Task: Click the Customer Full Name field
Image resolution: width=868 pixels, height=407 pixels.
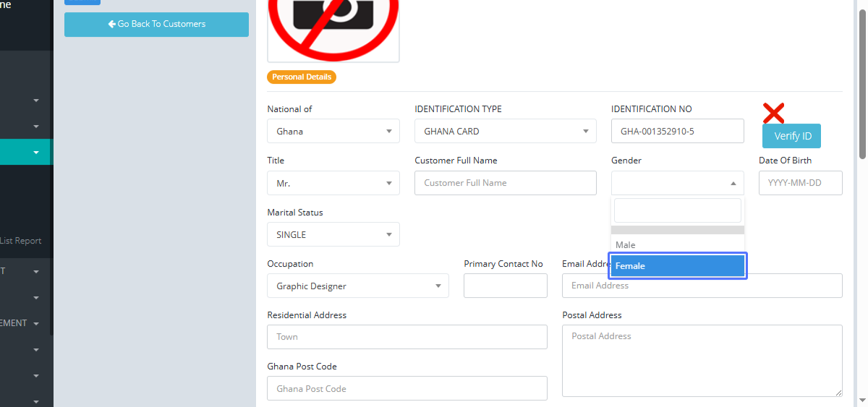Action: point(505,183)
